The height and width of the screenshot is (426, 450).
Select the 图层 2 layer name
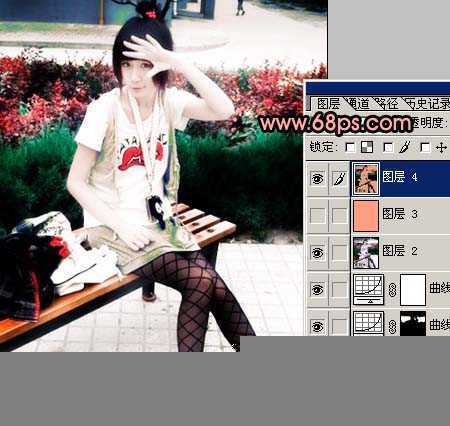pos(400,251)
